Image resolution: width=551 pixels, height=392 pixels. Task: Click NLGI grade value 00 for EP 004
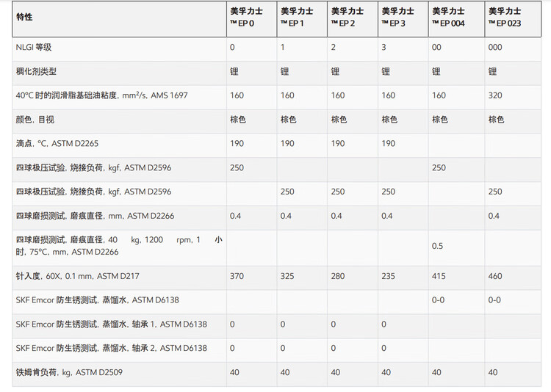click(x=436, y=47)
